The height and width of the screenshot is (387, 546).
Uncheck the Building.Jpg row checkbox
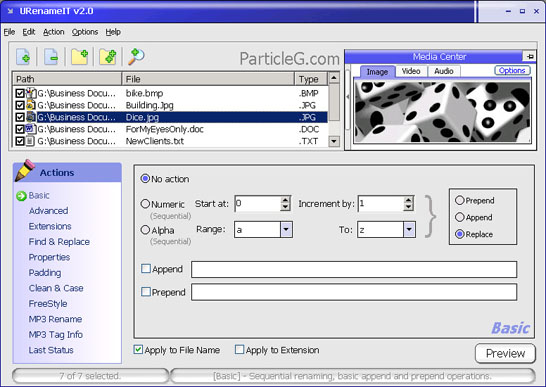tap(20, 105)
